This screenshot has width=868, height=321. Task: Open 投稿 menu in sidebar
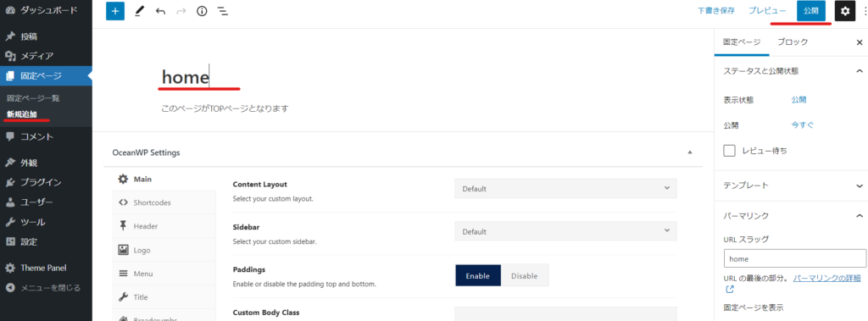47,36
